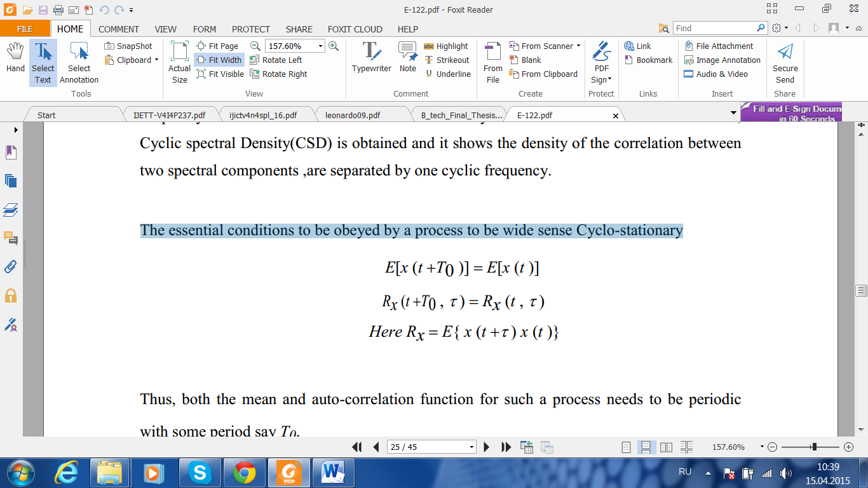
Task: Choose the Strikeout tool
Action: (x=447, y=60)
